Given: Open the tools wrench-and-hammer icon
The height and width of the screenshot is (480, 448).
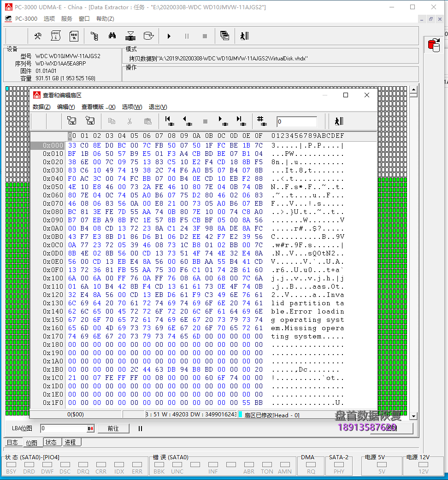Looking at the screenshot, I should 38,36.
